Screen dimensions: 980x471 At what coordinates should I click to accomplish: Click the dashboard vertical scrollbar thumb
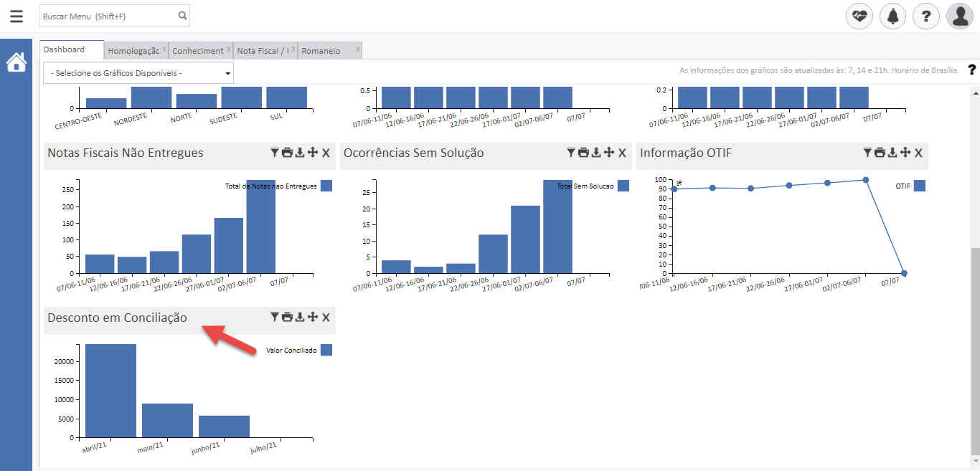pos(974,351)
